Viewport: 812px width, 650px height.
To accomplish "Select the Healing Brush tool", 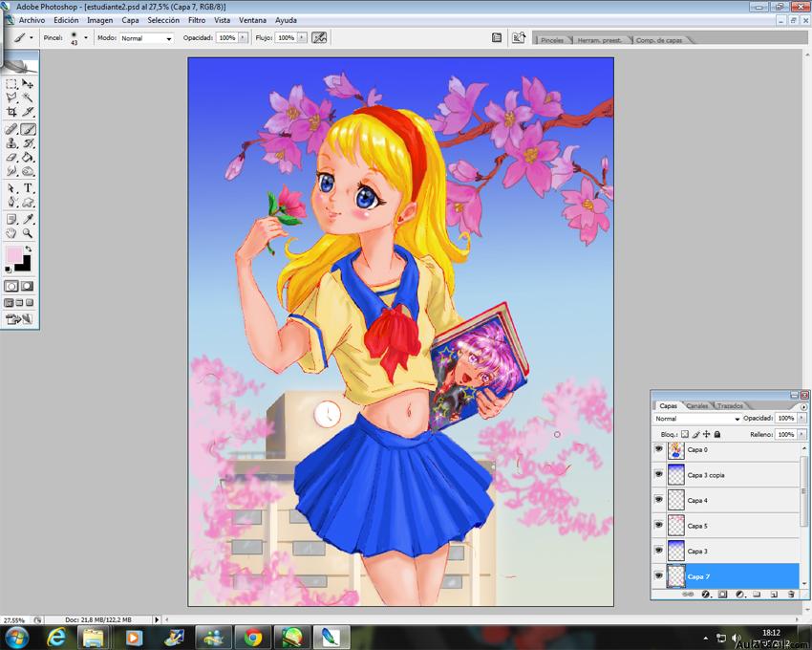I will [x=11, y=129].
